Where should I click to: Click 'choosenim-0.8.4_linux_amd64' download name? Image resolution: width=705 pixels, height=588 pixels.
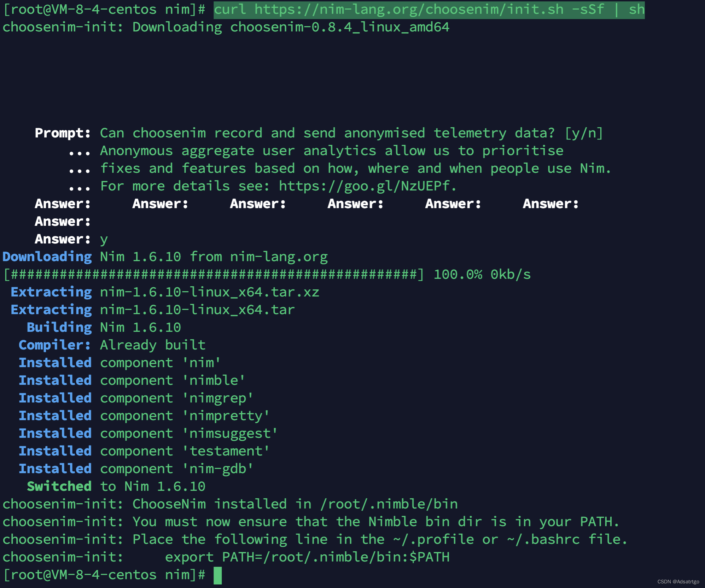click(x=339, y=27)
